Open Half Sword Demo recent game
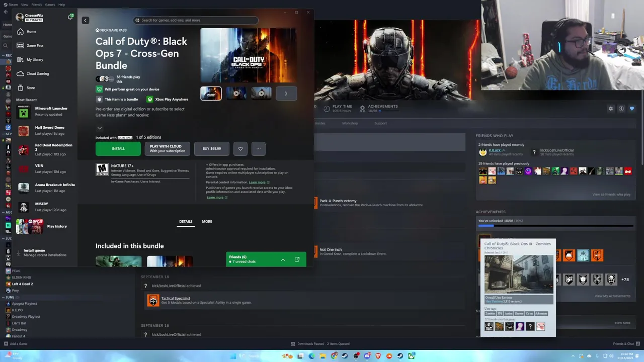Image resolution: width=644 pixels, height=362 pixels. (46, 130)
